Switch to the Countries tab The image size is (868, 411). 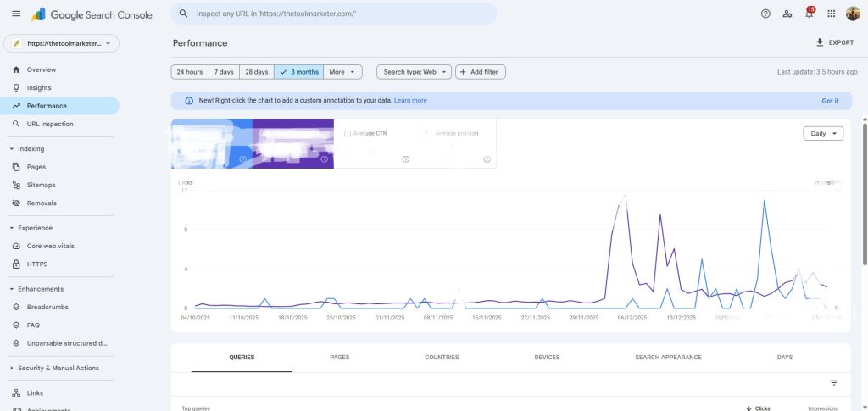(x=442, y=358)
